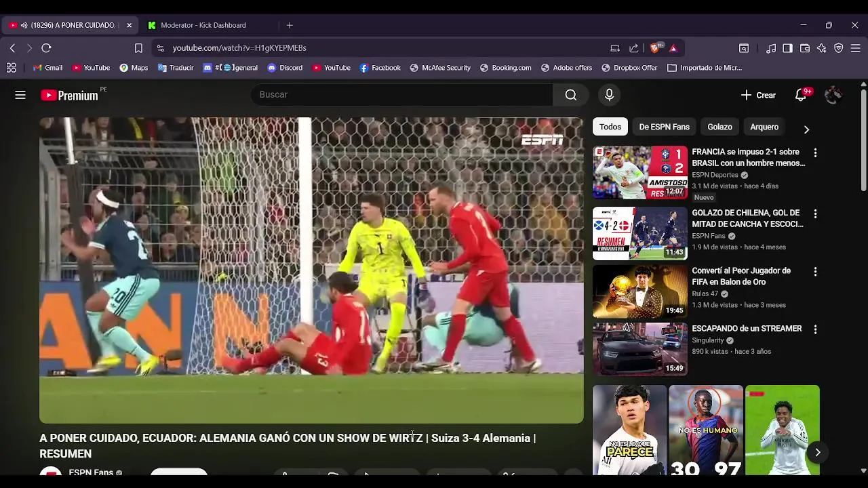Show more Shorts with the next arrow
The image size is (868, 488).
click(818, 452)
